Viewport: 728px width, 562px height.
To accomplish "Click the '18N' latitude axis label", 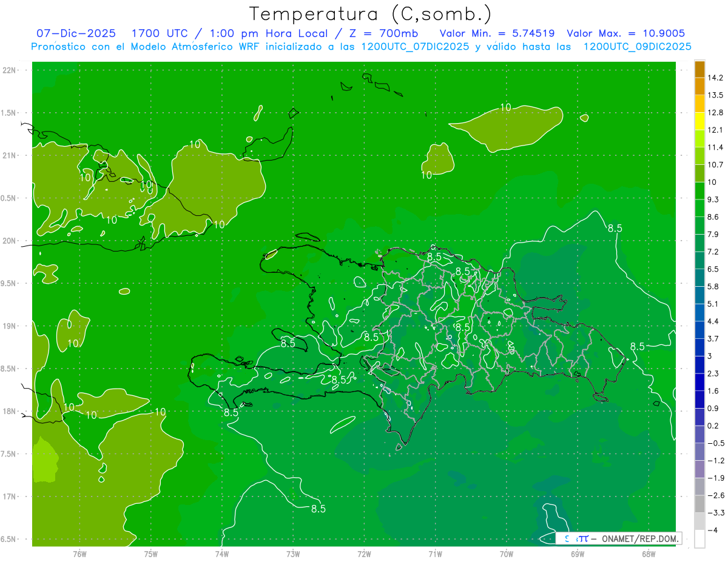I will (10, 412).
